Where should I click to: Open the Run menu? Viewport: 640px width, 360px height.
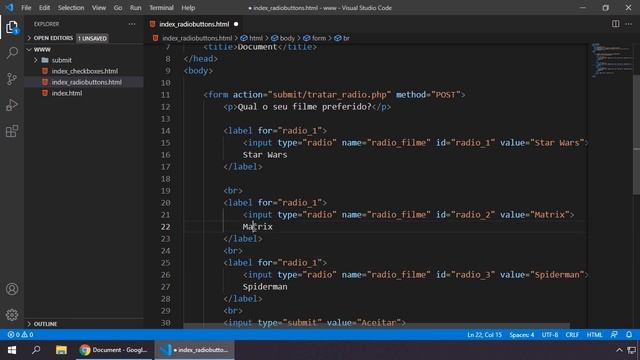[136, 8]
